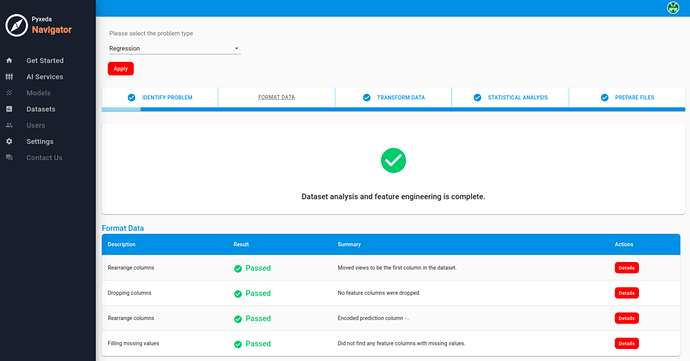The image size is (690, 361).
Task: Click the problem type dropdown arrow
Action: point(236,48)
